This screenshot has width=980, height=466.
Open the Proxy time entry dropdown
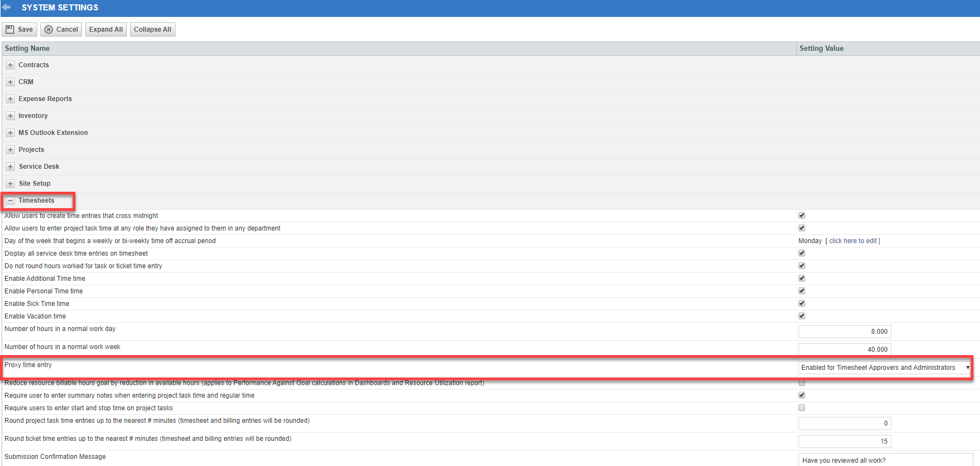tap(884, 368)
